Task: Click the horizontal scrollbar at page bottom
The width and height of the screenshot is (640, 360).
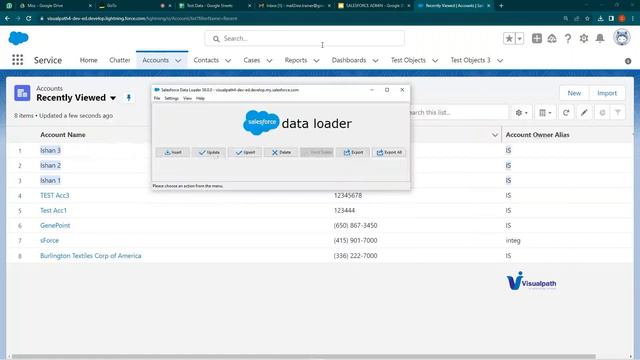Action: (x=304, y=356)
